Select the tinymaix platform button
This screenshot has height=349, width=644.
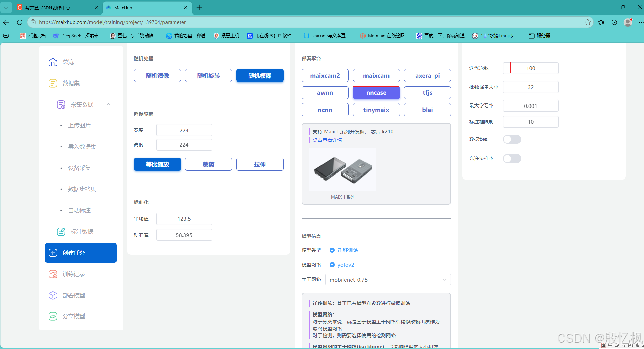pos(376,110)
